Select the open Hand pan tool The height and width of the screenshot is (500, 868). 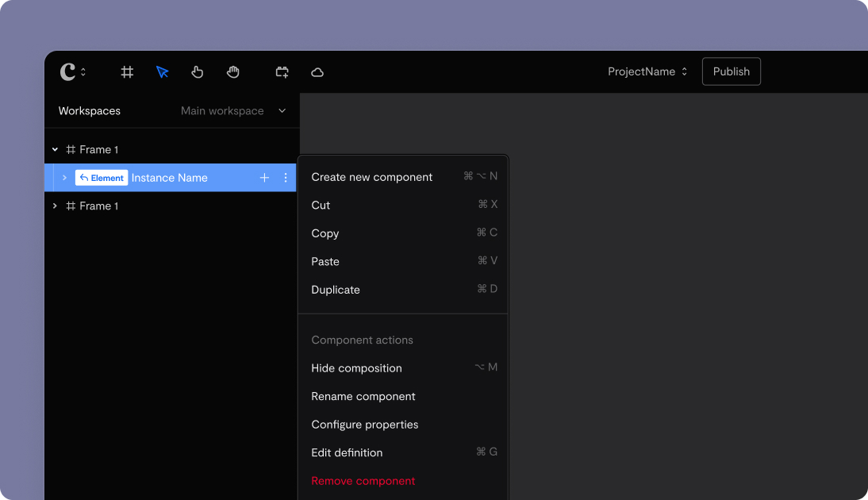click(233, 72)
